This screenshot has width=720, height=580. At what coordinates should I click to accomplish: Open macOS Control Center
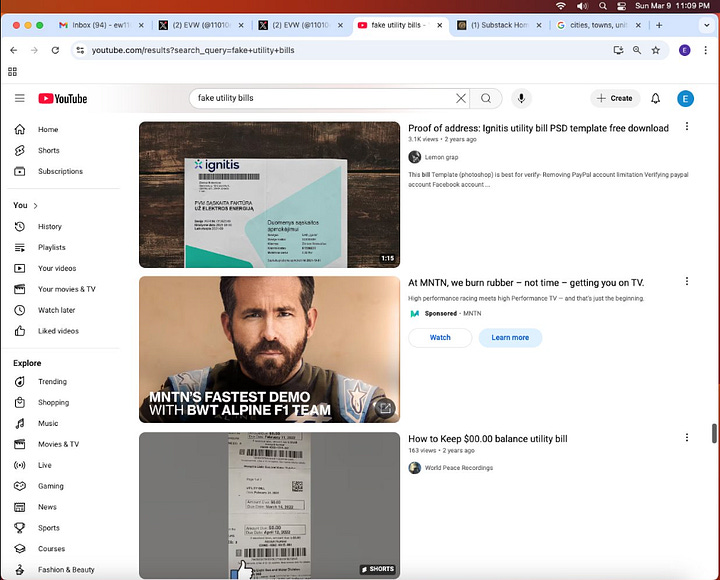coord(621,6)
